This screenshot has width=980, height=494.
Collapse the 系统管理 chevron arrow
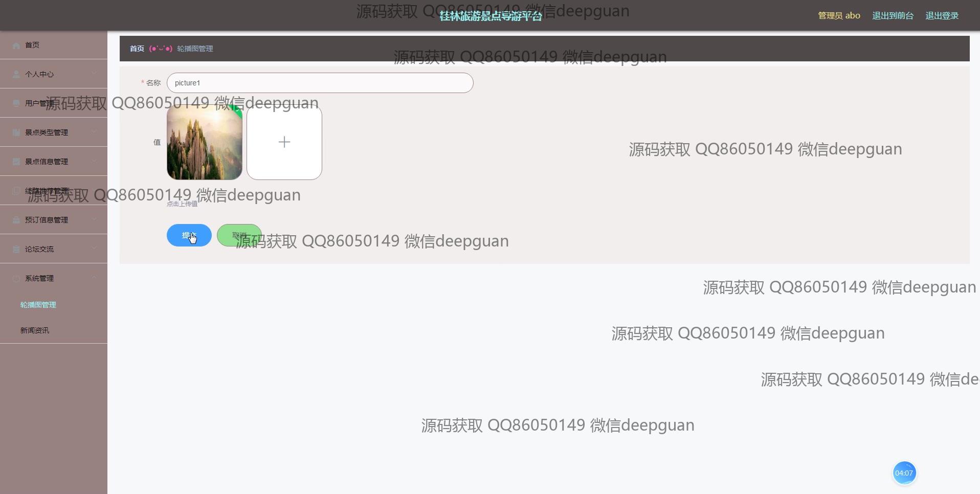coord(94,278)
